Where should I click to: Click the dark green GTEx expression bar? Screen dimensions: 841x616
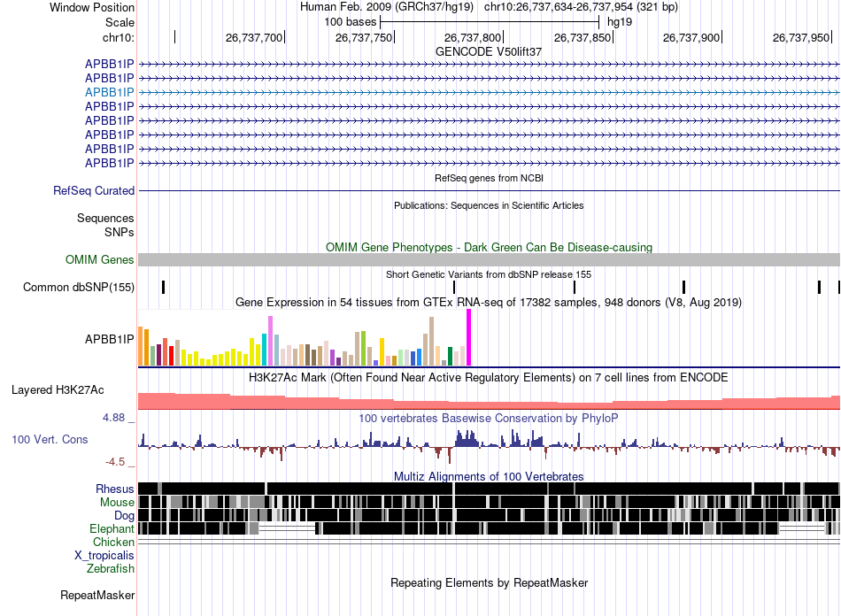[x=451, y=357]
